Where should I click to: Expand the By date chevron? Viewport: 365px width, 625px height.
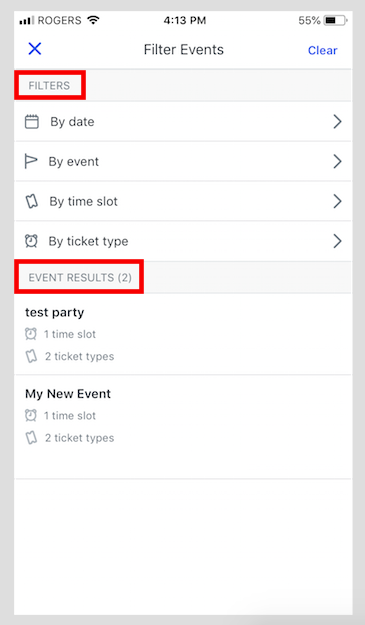coord(337,122)
